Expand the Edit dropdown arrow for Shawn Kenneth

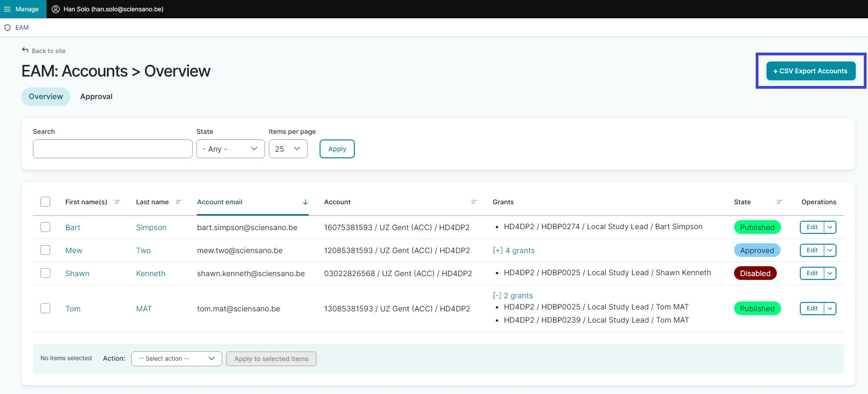click(830, 273)
